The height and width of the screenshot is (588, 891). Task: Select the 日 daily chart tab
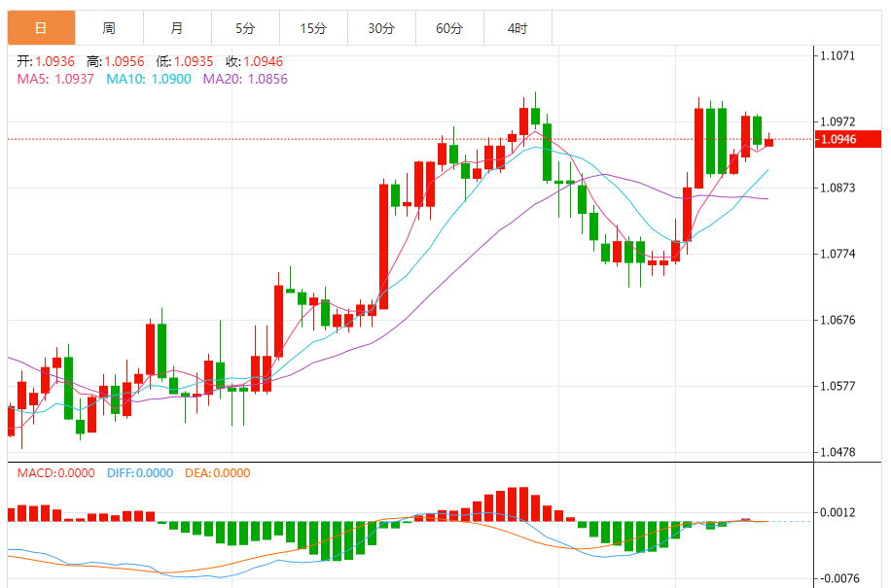[41, 29]
